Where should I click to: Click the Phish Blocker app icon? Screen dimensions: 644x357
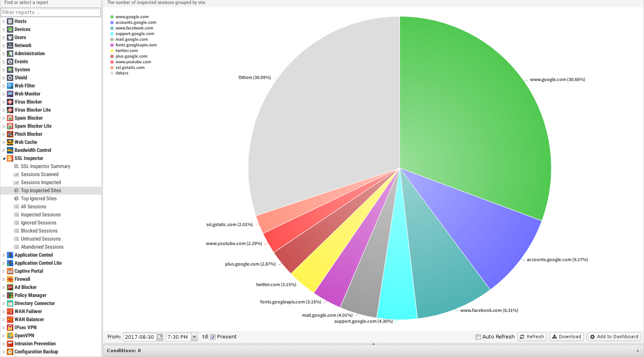point(10,134)
